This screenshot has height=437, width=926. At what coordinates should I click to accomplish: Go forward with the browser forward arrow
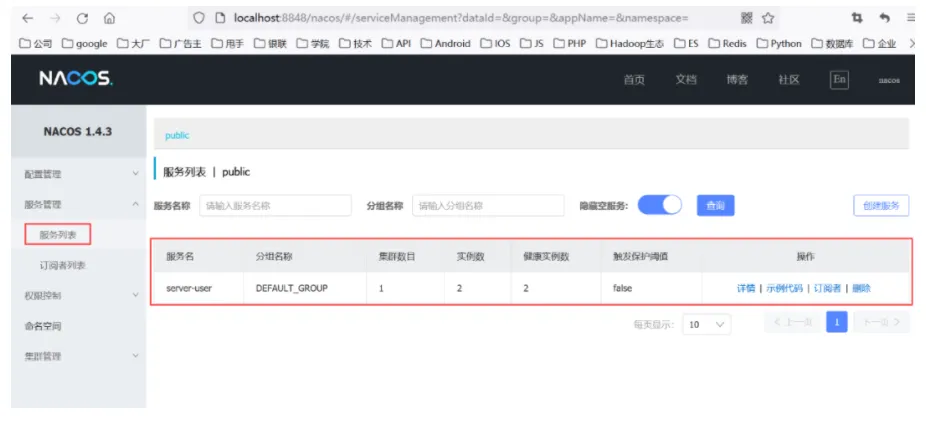55,19
